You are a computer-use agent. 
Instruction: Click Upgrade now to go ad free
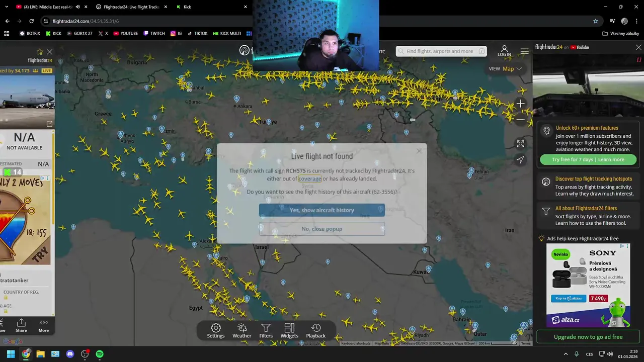pyautogui.click(x=588, y=337)
